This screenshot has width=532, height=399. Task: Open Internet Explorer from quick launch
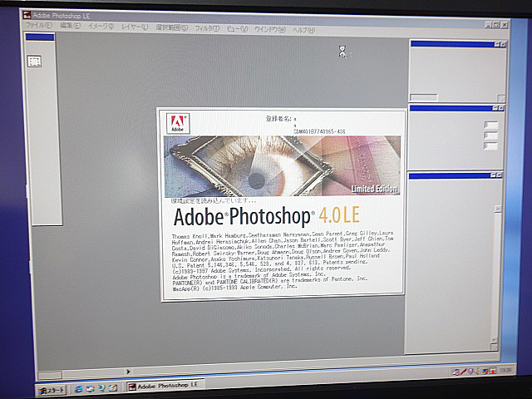pos(79,387)
